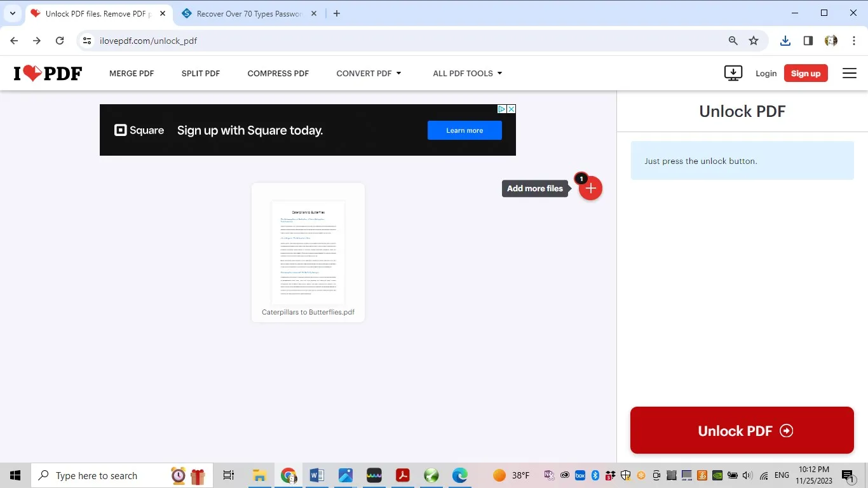Open Chrome's downloads icon
Screen dimensions: 868x488
pos(785,41)
